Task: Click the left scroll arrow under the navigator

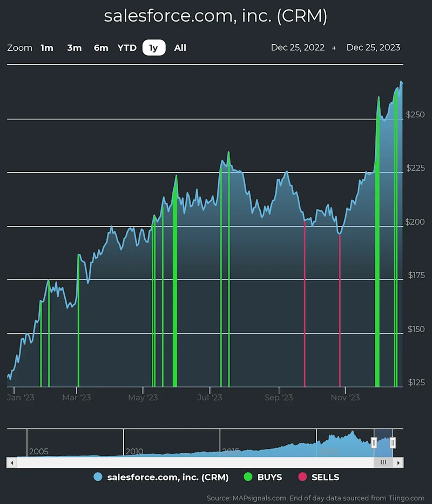Action: point(12,462)
